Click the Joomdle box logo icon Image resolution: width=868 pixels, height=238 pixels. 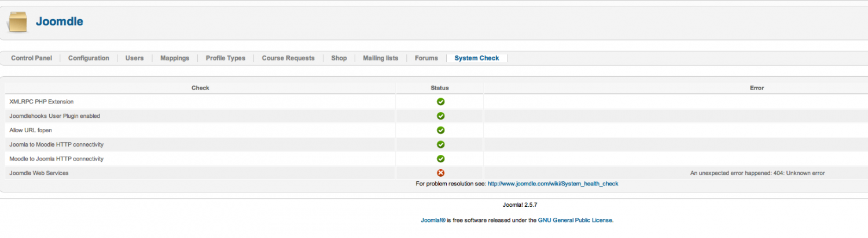pos(17,22)
